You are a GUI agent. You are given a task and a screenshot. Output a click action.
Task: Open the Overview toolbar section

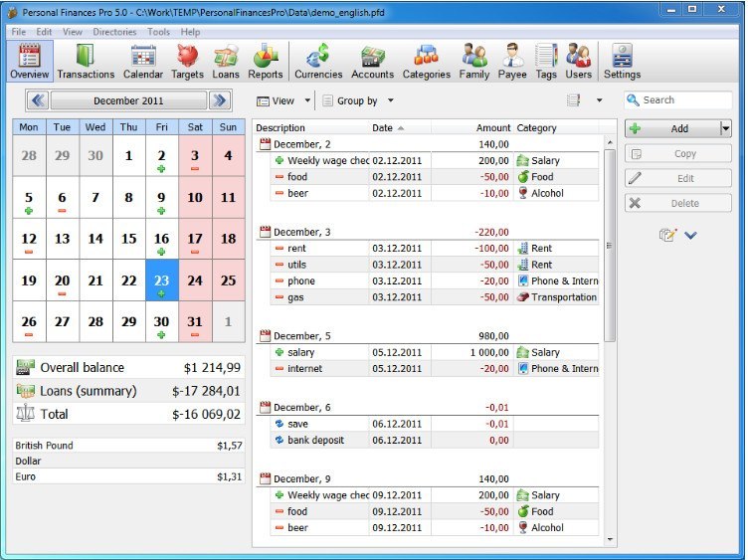(x=30, y=61)
